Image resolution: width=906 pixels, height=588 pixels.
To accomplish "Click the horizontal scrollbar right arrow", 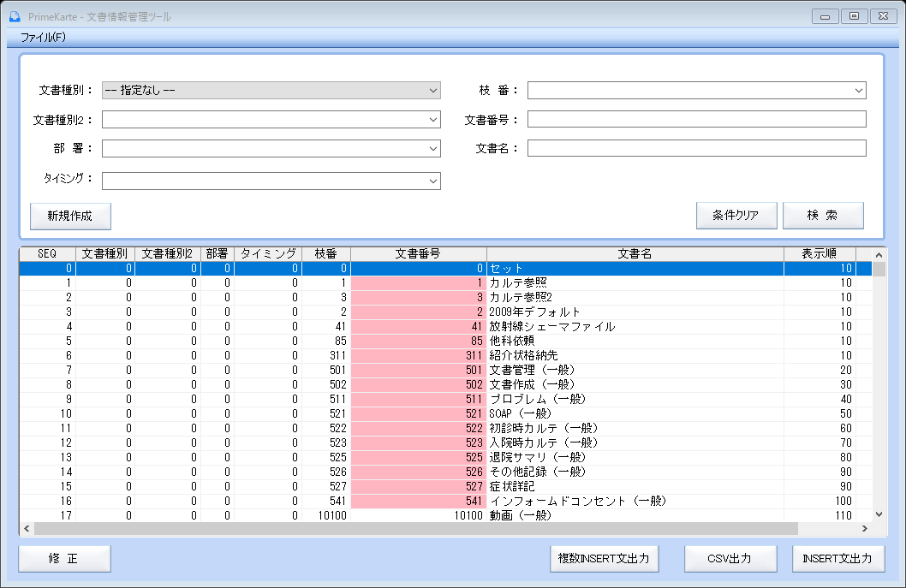I will (x=865, y=528).
